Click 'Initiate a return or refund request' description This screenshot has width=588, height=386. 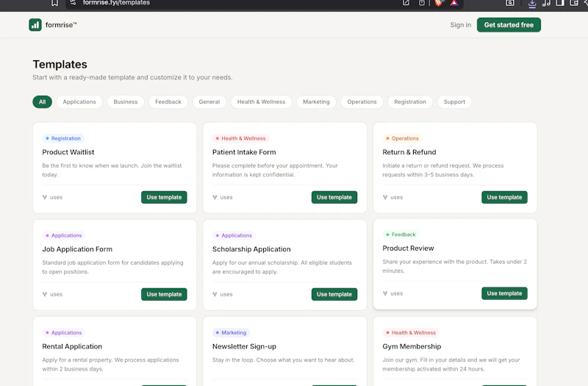[443, 170]
